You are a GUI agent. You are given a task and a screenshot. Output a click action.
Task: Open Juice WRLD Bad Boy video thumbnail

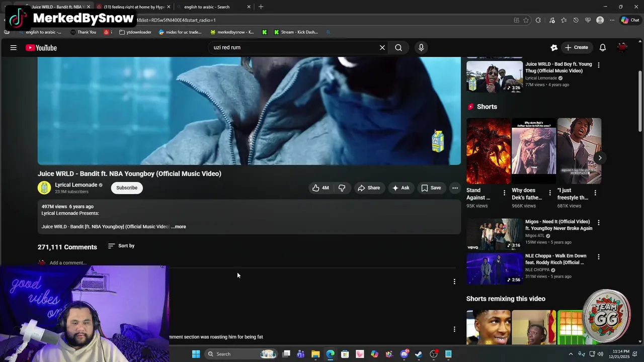point(495,76)
